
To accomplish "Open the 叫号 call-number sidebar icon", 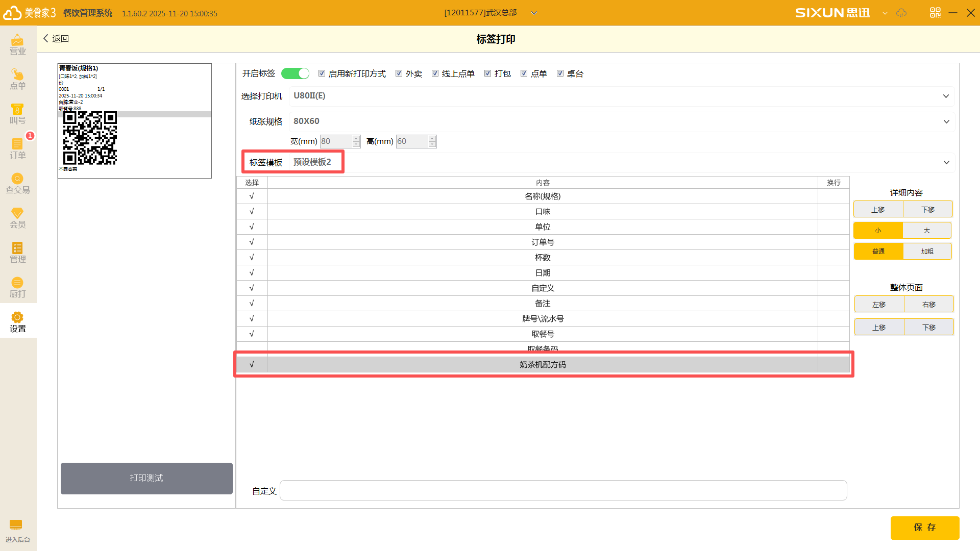I will point(17,114).
